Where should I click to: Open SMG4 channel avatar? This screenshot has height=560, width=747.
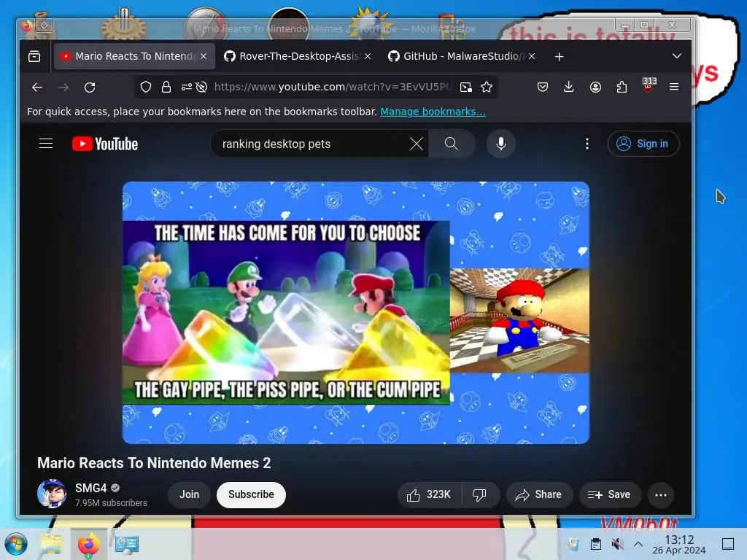coord(52,494)
